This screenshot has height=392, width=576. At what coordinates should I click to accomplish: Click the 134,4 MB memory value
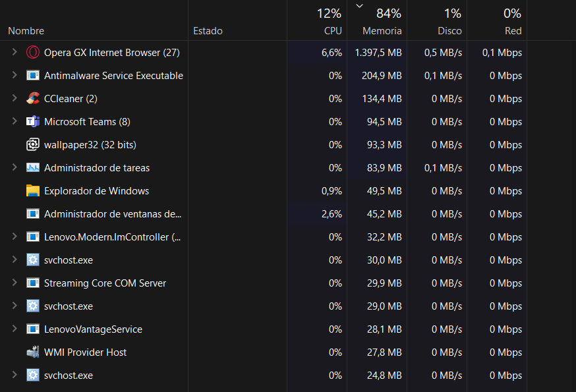coord(382,98)
